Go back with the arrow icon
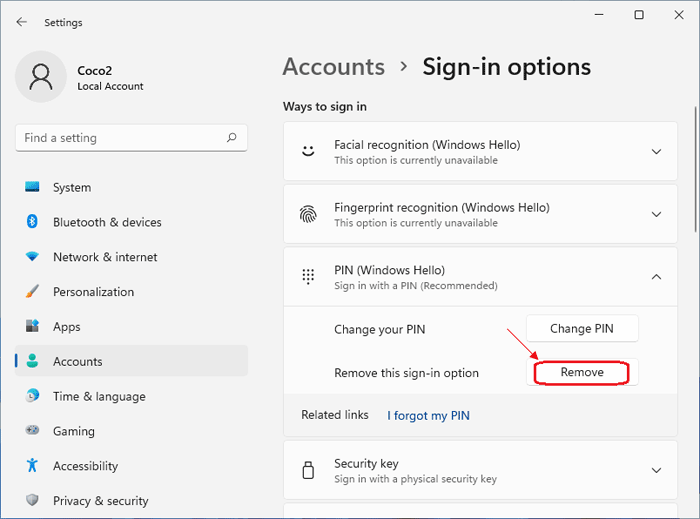The width and height of the screenshot is (700, 519). click(x=21, y=22)
